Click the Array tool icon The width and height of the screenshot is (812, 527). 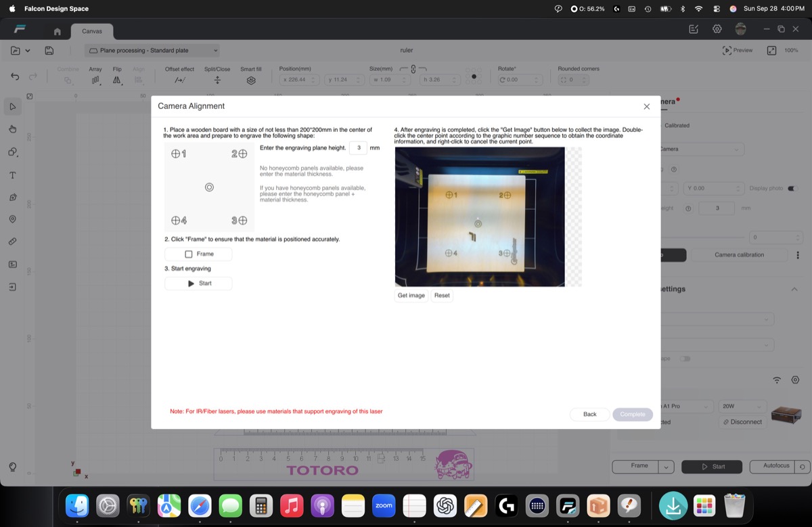[x=95, y=80]
